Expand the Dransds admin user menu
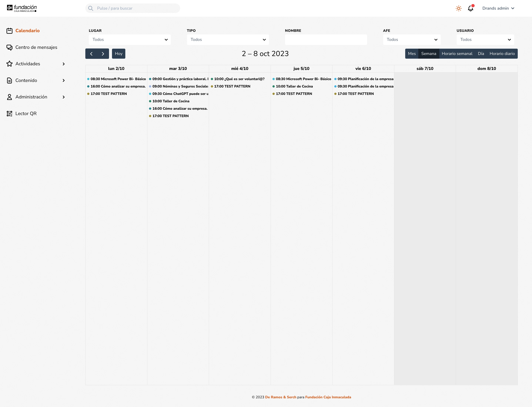 (498, 8)
